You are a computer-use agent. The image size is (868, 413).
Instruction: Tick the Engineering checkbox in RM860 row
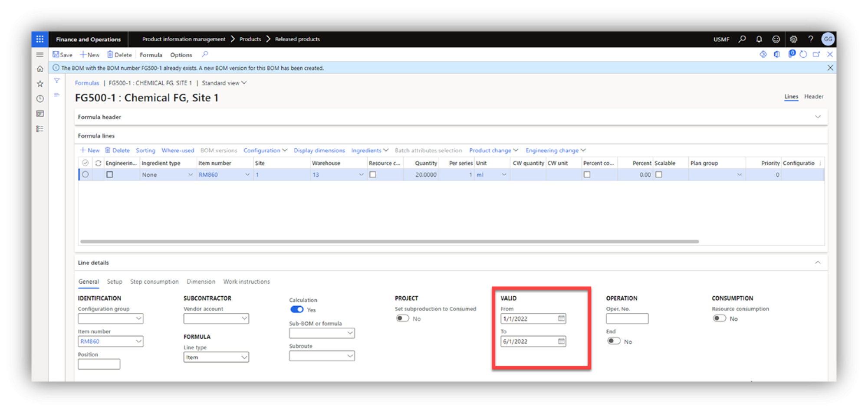[x=110, y=175]
